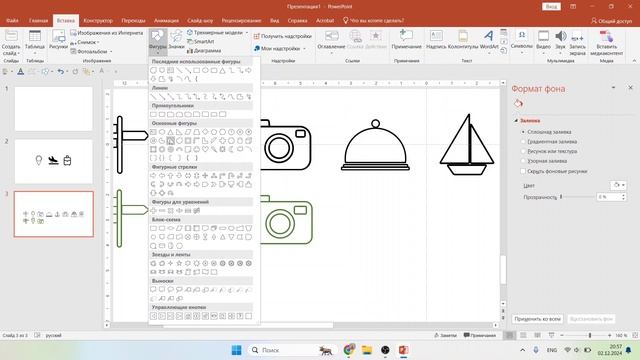
Task: Click the Поиск taskbar search box
Action: [291, 350]
